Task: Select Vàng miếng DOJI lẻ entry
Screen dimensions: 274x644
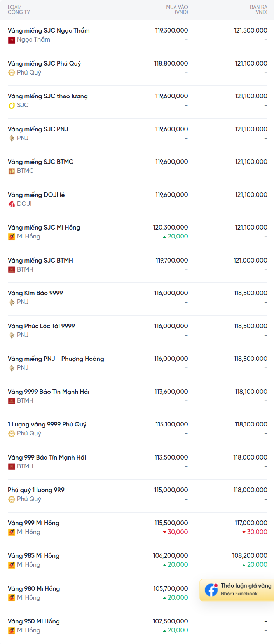Action: point(138,199)
